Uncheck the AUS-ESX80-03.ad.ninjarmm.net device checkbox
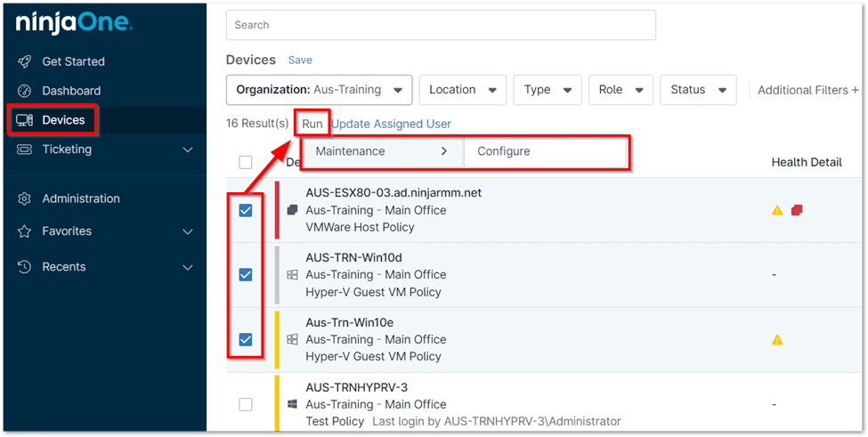The height and width of the screenshot is (437, 868). [246, 211]
